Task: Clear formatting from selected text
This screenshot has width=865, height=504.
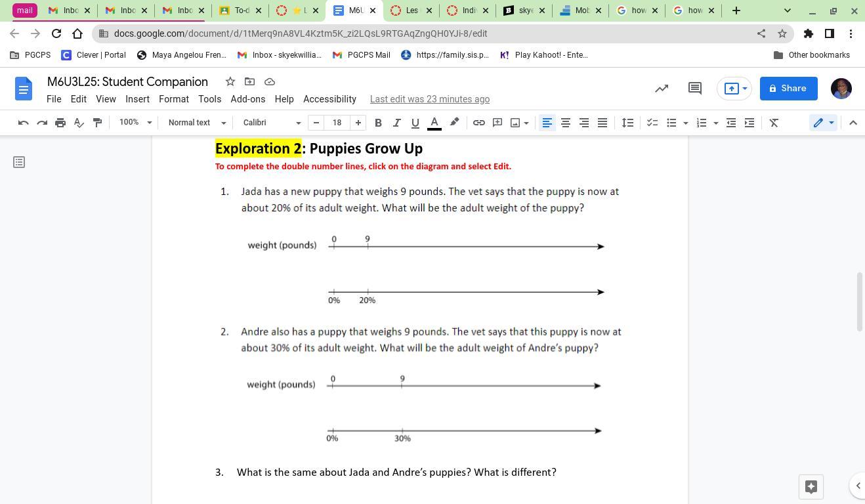Action: 774,123
